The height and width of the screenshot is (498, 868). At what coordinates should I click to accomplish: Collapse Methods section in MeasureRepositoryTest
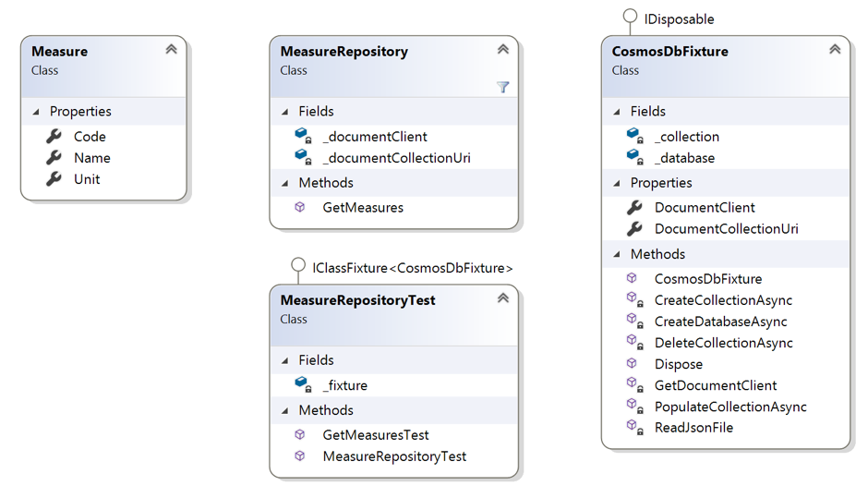(x=285, y=411)
